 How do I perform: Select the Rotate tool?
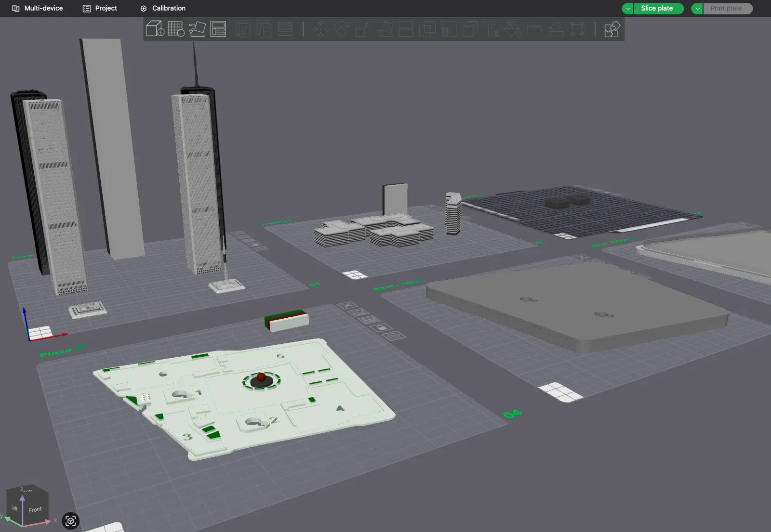tap(342, 29)
